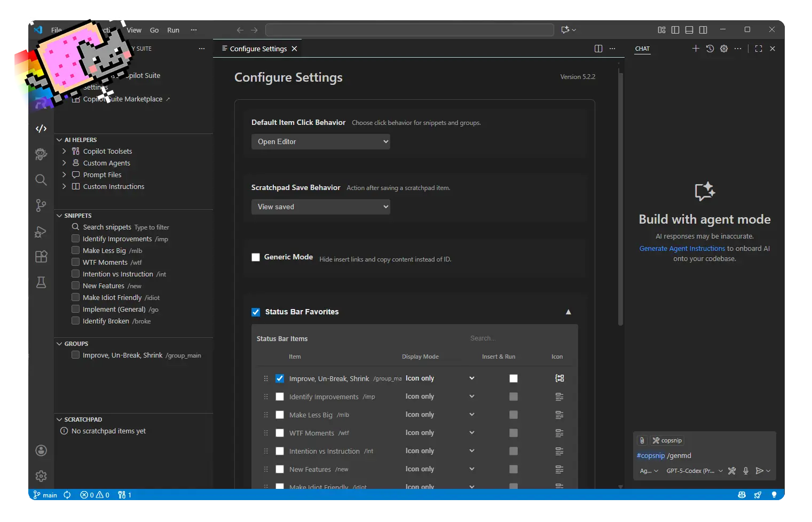Open the Scratchpad Save Behavior dropdown

pos(320,207)
